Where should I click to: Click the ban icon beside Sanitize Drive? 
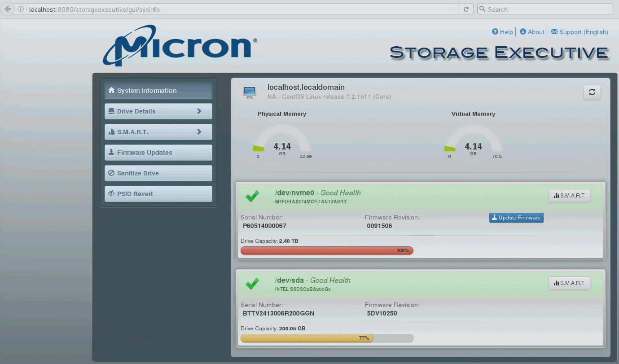pos(112,173)
